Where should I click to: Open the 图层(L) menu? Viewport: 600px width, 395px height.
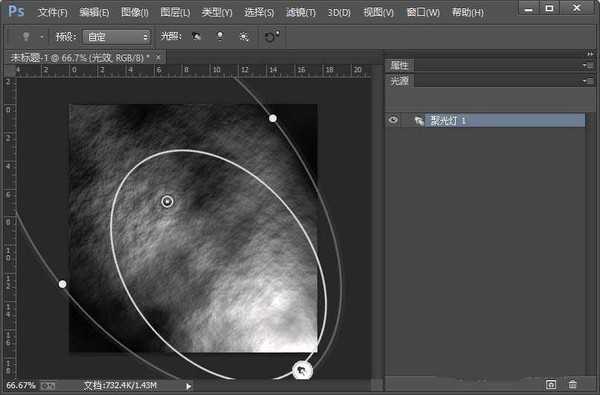click(x=175, y=13)
